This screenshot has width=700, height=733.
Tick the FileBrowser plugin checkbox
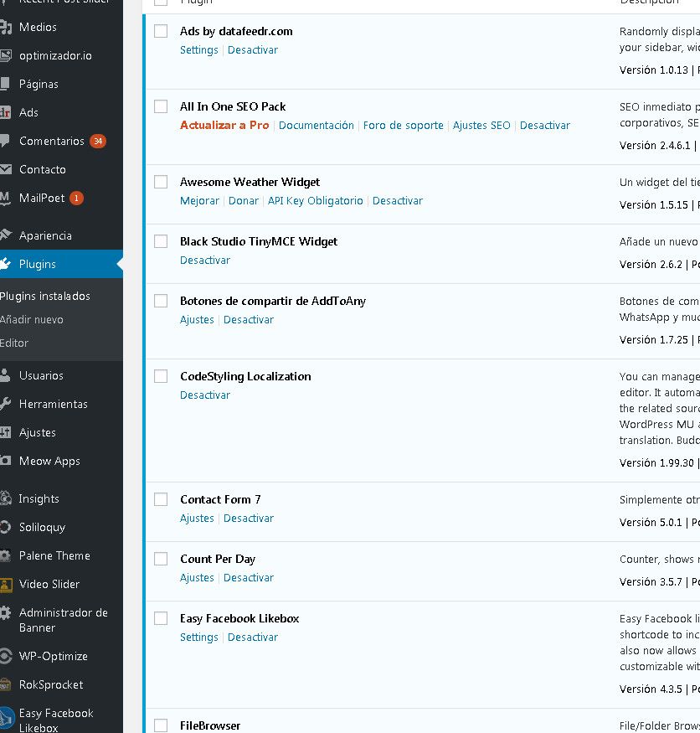[x=161, y=725]
